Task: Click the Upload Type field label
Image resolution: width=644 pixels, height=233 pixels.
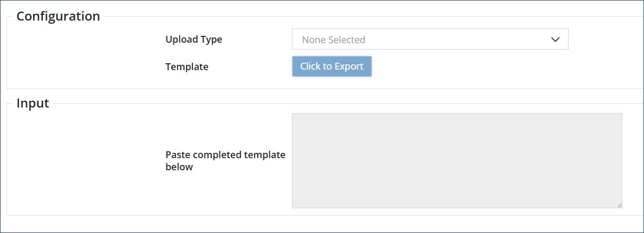Action: 193,40
